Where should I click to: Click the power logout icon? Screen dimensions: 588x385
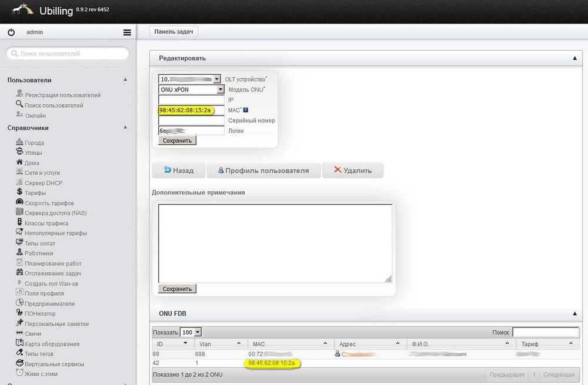[x=11, y=32]
